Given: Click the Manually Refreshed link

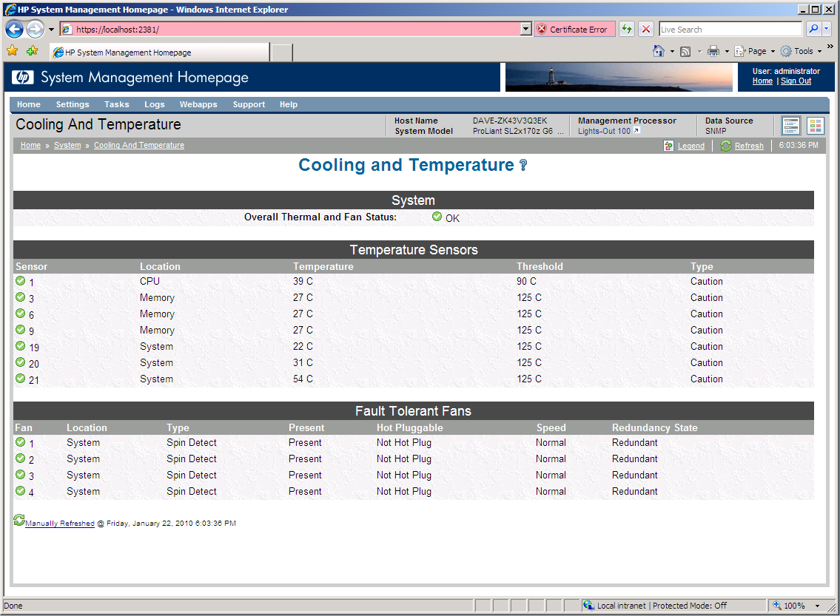Looking at the screenshot, I should [x=59, y=524].
